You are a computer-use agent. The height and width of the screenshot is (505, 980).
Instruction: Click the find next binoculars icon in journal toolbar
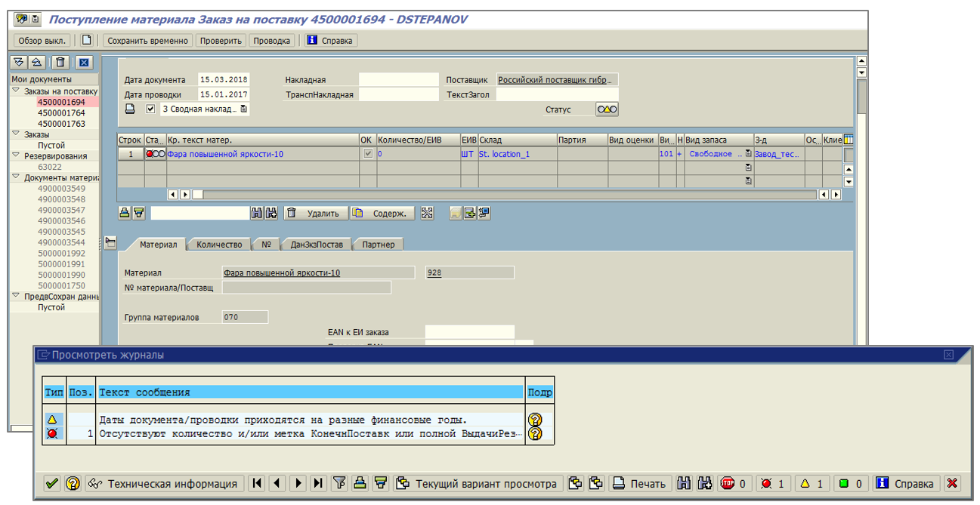pos(706,484)
